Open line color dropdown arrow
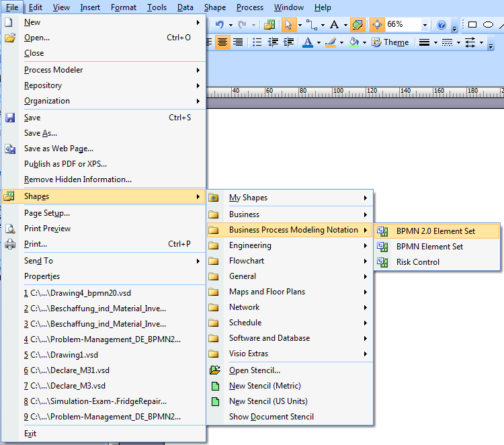Viewport: 504px width, 445px height. (x=341, y=42)
